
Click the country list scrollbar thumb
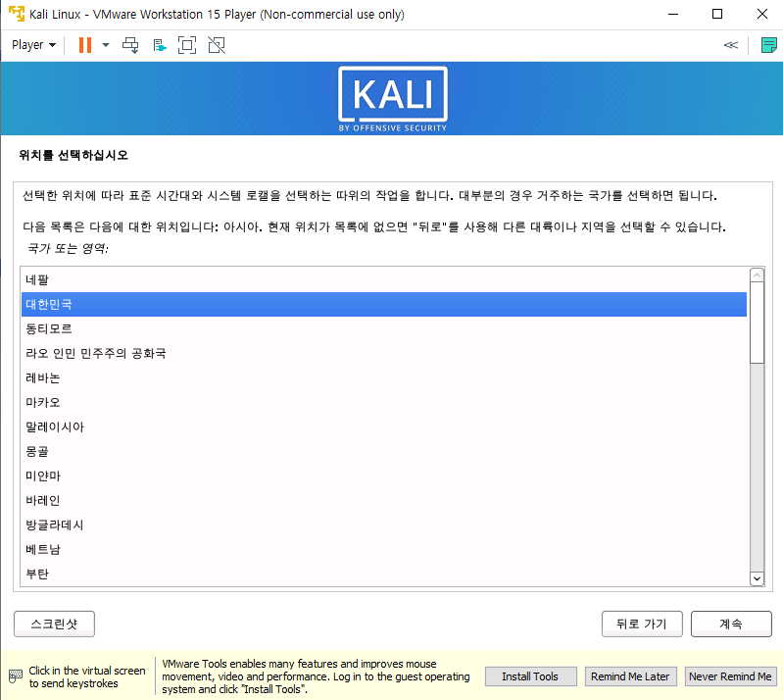[x=758, y=323]
